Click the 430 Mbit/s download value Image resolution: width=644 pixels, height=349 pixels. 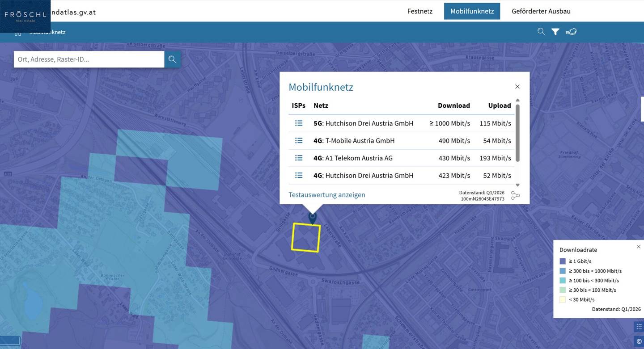pos(454,158)
